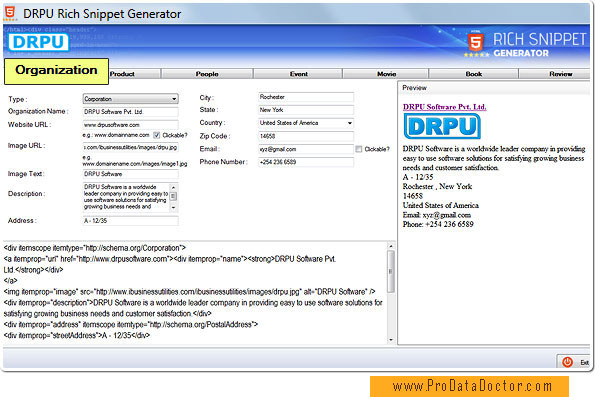Click the preview text 'Email: xyz@gmail.com'
The height and width of the screenshot is (397, 595).
[437, 215]
